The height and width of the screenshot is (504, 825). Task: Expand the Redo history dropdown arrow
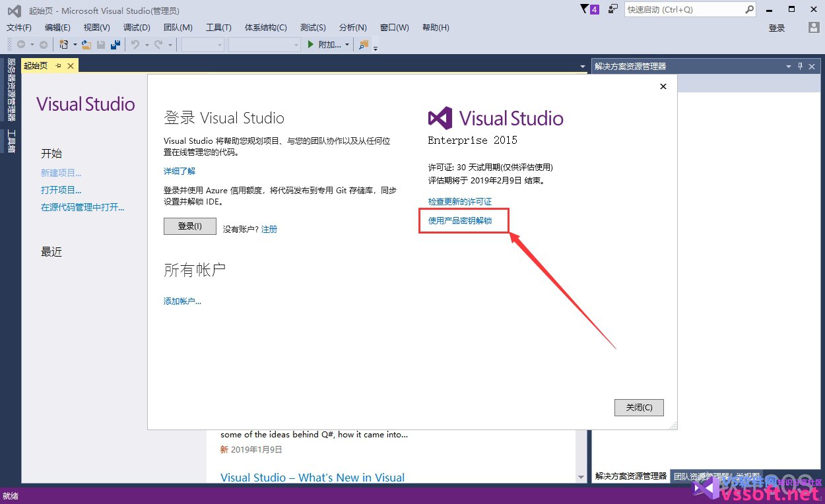[170, 46]
